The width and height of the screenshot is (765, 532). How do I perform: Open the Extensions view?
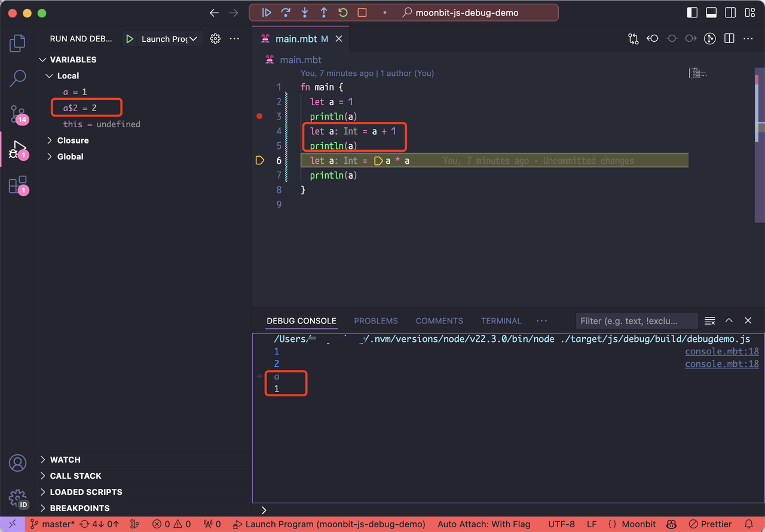[x=18, y=185]
